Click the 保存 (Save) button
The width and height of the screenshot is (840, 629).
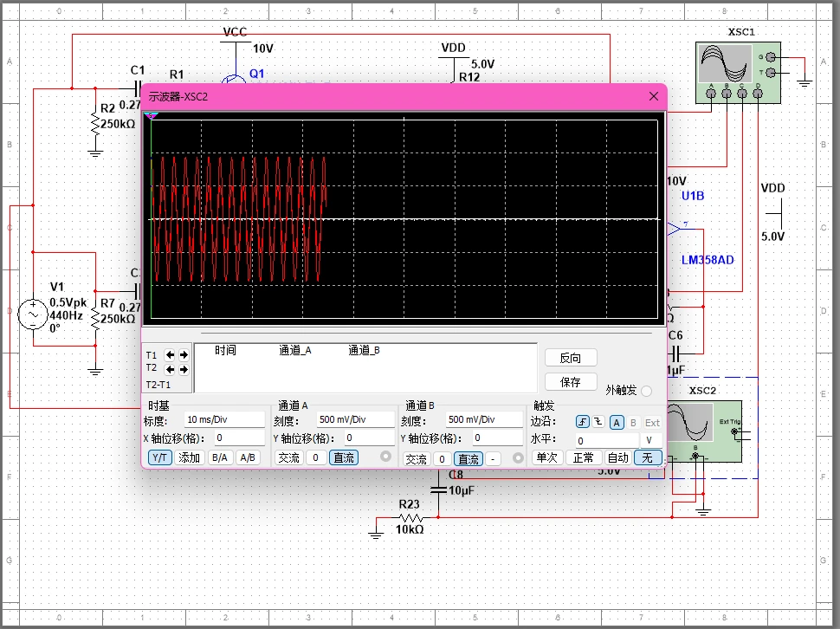571,381
